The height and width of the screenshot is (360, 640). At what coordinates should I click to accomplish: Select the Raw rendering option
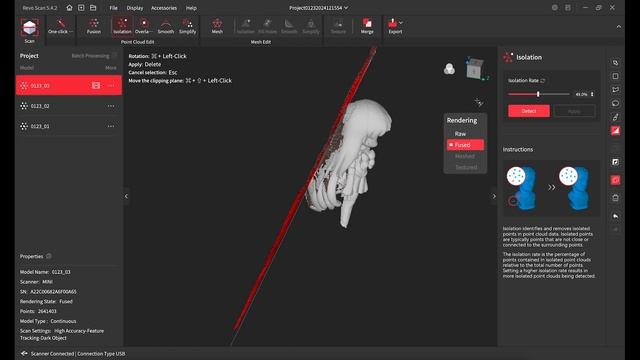(460, 134)
